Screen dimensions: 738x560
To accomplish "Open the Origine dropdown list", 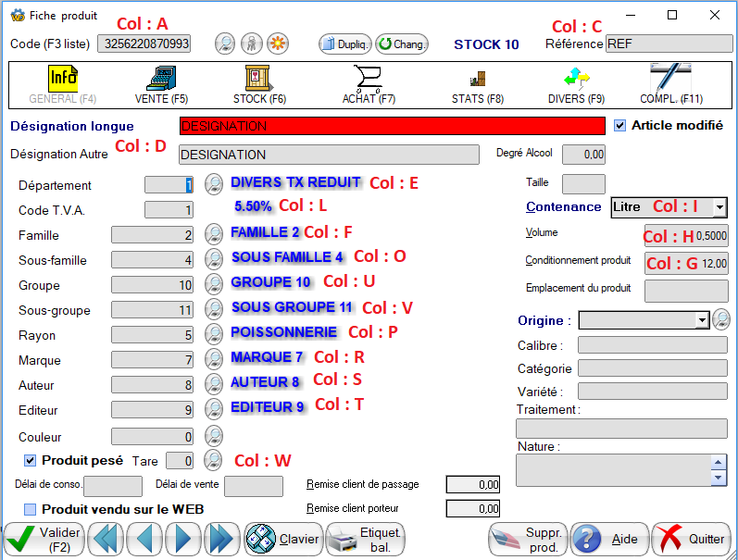I will coord(701,320).
